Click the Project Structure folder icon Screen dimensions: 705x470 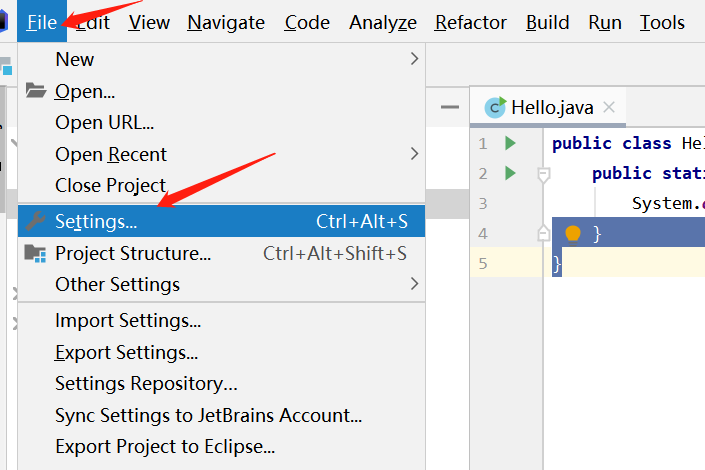(x=35, y=254)
